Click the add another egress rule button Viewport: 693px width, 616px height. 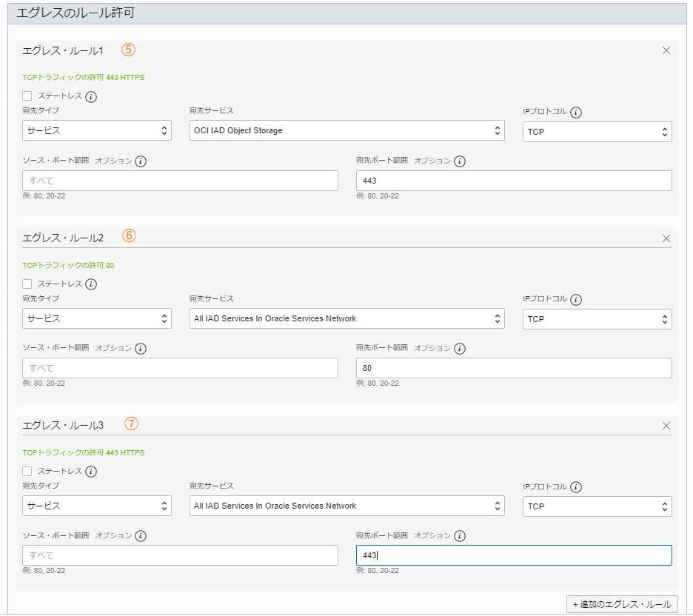pos(622,604)
